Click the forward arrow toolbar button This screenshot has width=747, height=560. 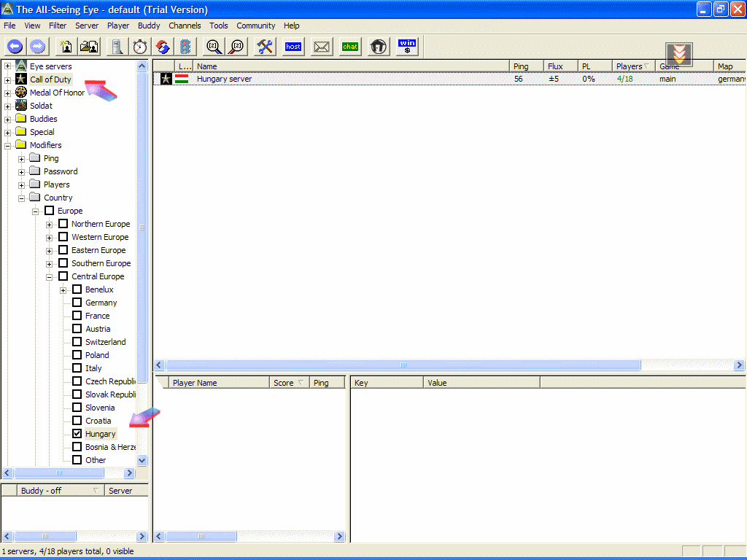click(x=38, y=47)
